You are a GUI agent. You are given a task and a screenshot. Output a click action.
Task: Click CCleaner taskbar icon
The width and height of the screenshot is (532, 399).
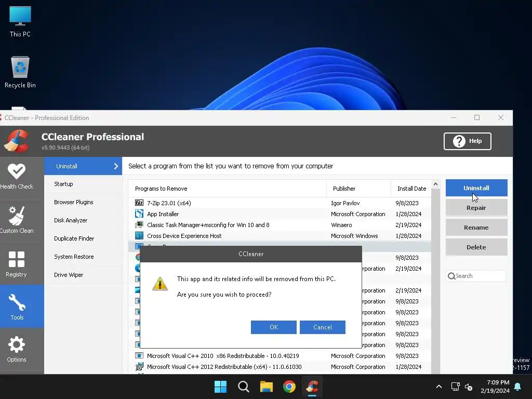coord(312,387)
